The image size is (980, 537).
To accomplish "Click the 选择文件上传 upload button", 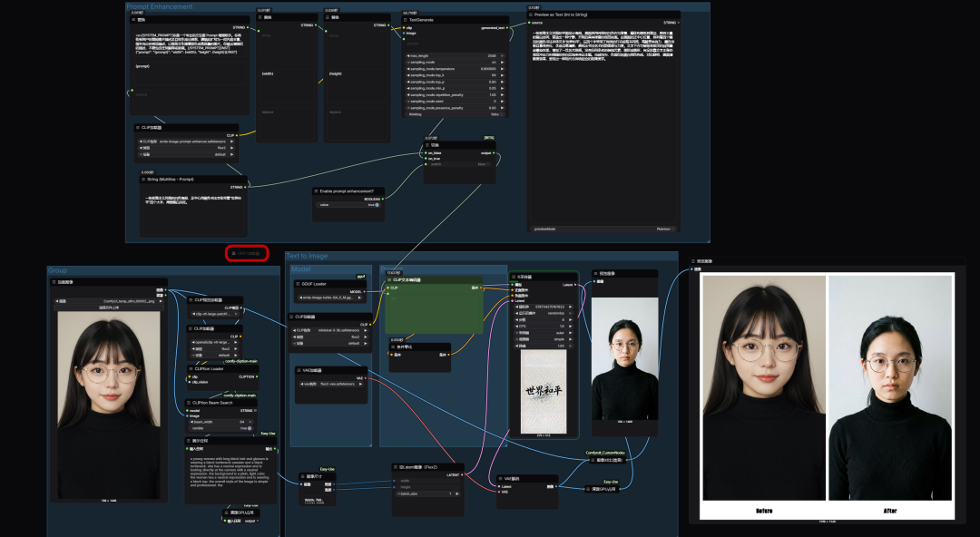I will click(x=110, y=308).
